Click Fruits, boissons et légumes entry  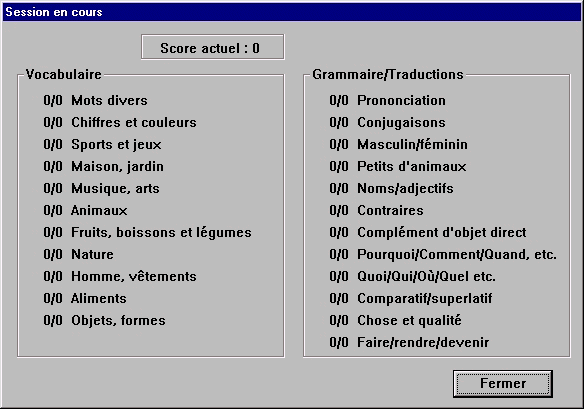(x=147, y=232)
